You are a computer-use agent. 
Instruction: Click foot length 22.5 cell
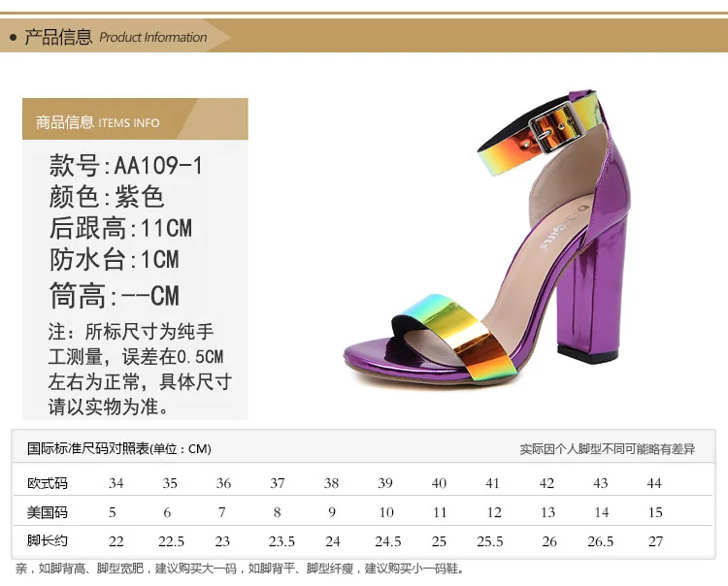pos(171,541)
